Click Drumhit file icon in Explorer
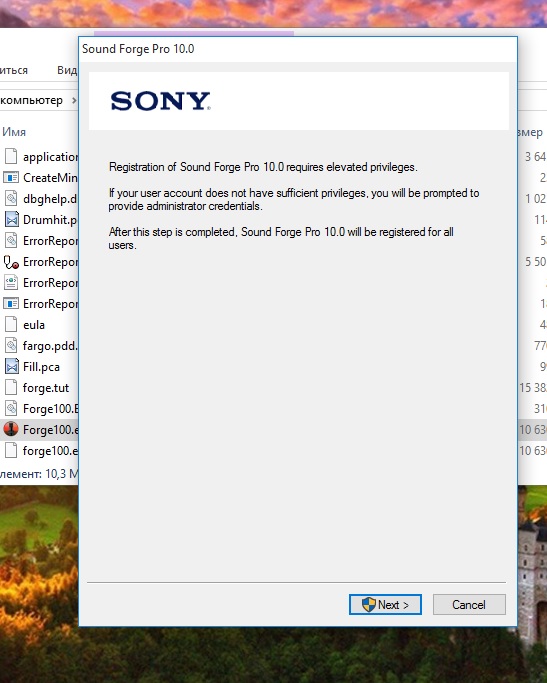The image size is (547, 683). tap(11, 219)
